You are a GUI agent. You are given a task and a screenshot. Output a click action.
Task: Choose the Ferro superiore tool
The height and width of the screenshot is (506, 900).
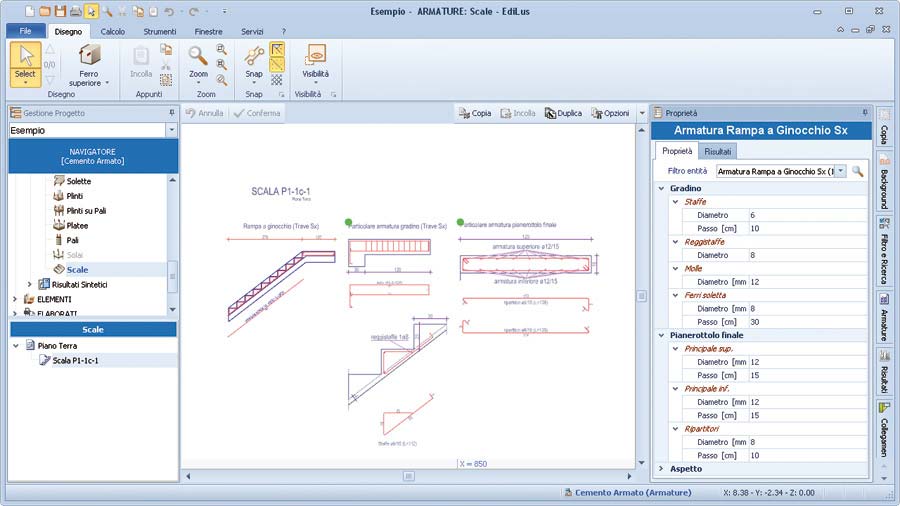click(x=89, y=64)
